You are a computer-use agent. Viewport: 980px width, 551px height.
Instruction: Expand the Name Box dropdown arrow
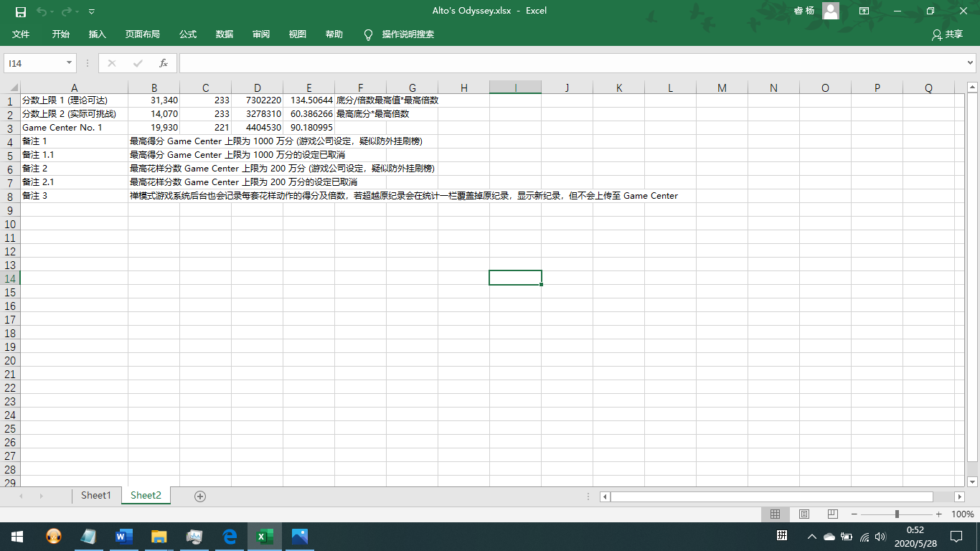(70, 63)
